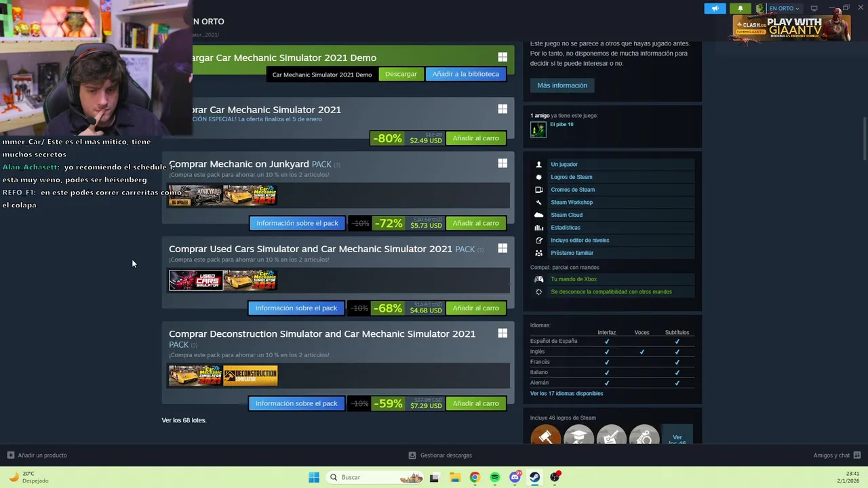Click the help (?) icon next to Mechanic on Junkyard PACK
This screenshot has height=488, width=868.
tap(337, 165)
